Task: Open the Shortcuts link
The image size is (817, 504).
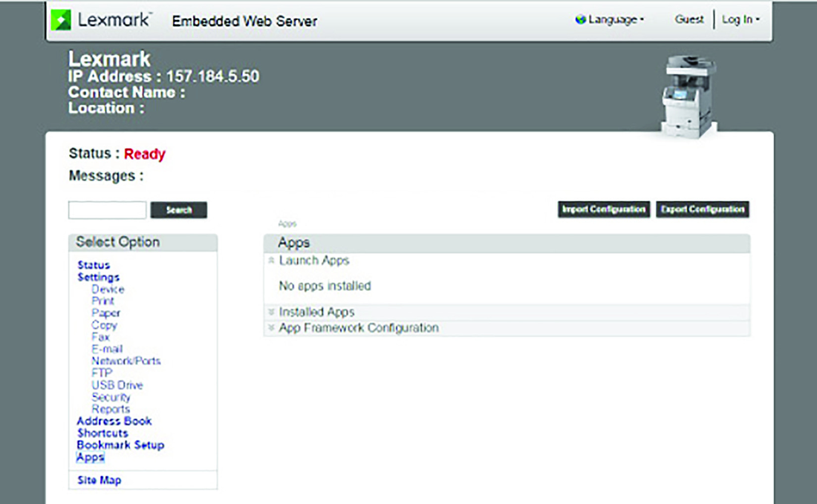Action: (102, 433)
